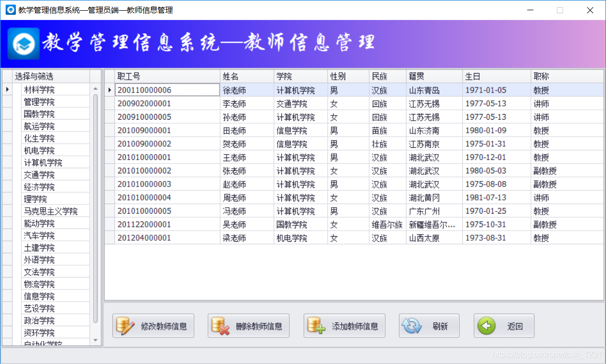Click the 广东广州 hometown cell

(x=434, y=211)
